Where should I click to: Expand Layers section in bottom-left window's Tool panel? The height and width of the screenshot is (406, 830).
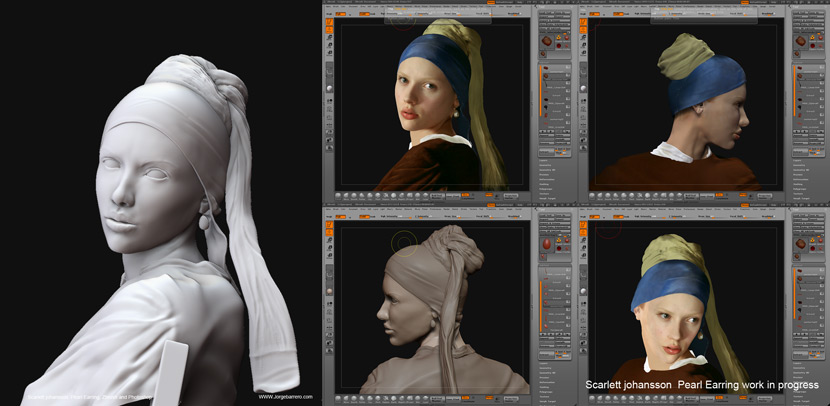[543, 363]
